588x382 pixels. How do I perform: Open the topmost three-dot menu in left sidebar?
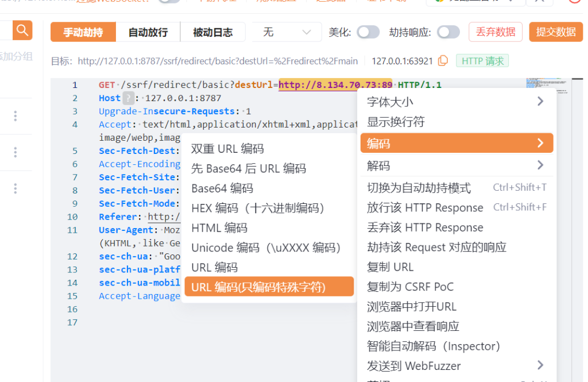pos(15,116)
